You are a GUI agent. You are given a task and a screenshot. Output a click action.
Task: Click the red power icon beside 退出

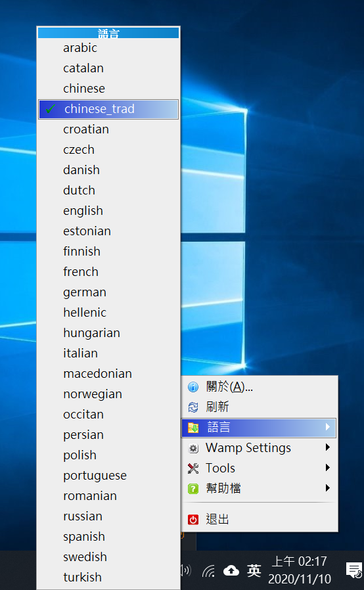point(193,520)
